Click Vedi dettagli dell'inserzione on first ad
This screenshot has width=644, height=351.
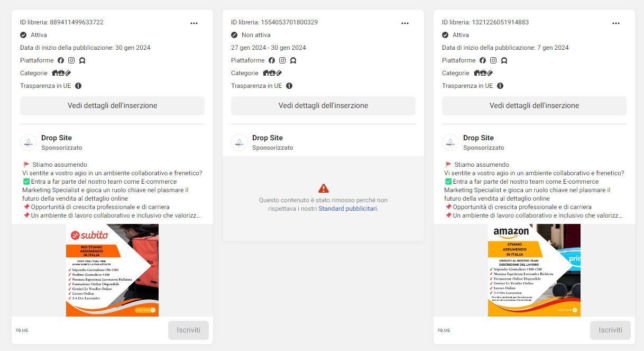pyautogui.click(x=112, y=106)
